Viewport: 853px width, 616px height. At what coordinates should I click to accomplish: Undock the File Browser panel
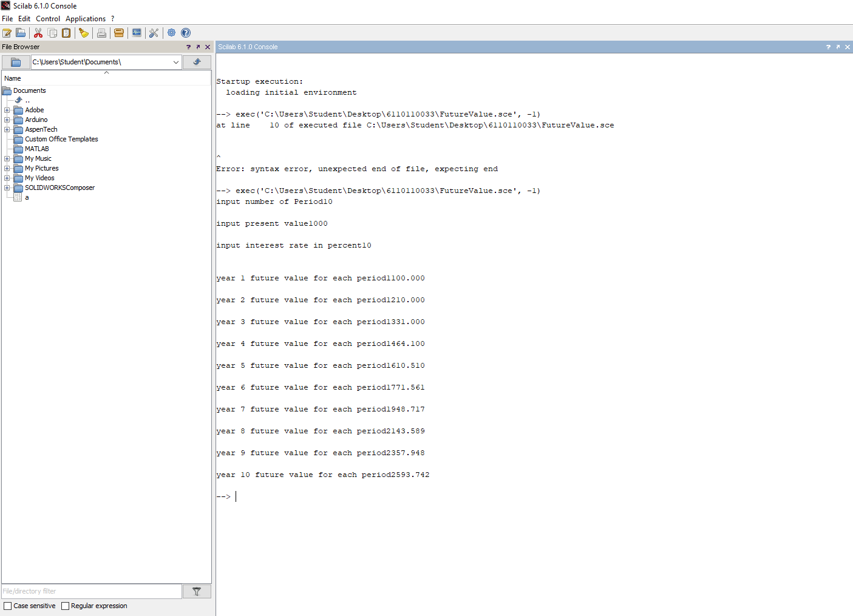198,47
